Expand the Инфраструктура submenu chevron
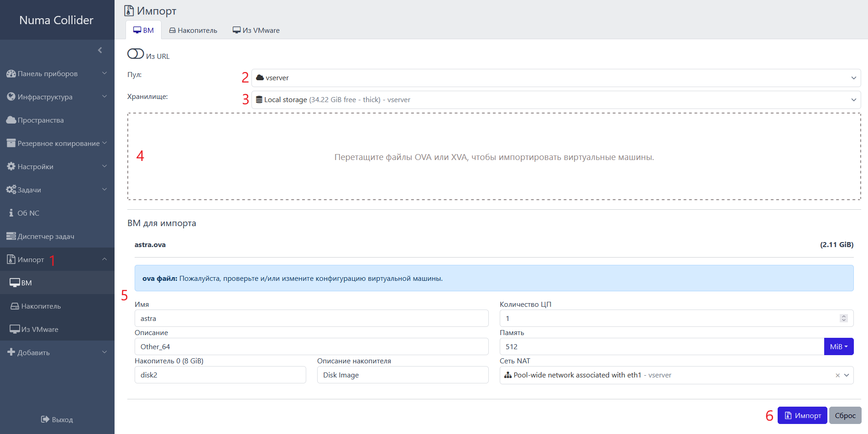This screenshot has height=434, width=868. (105, 97)
